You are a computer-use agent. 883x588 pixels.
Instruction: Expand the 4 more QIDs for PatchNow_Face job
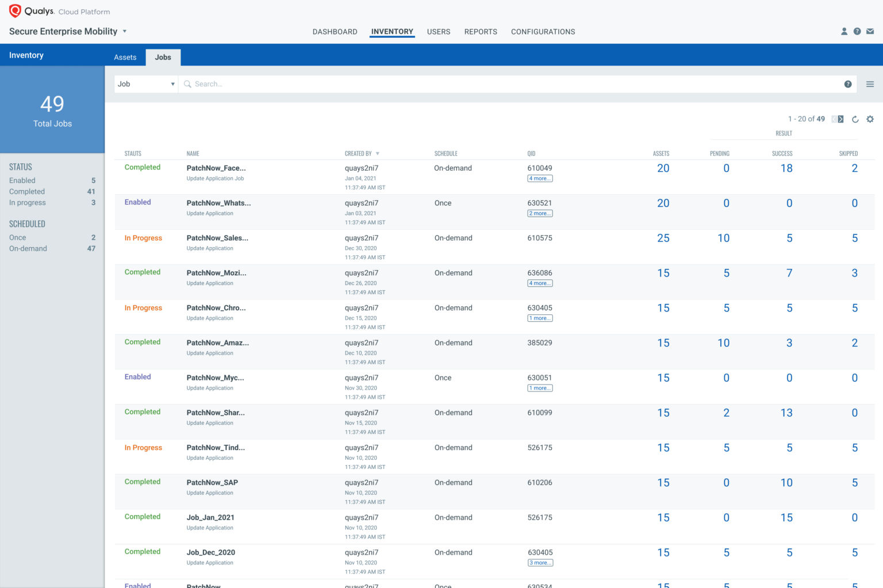tap(540, 178)
